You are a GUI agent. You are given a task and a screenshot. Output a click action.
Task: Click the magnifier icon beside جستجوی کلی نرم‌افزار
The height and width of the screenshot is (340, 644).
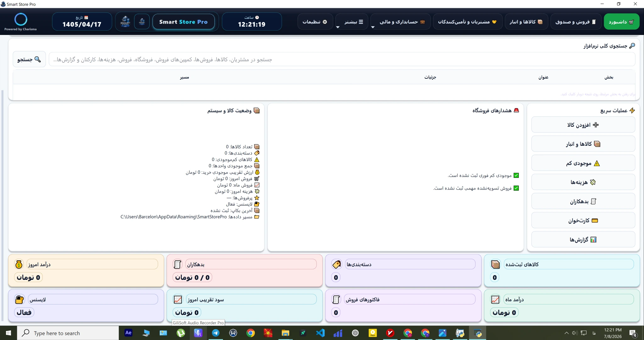(632, 46)
